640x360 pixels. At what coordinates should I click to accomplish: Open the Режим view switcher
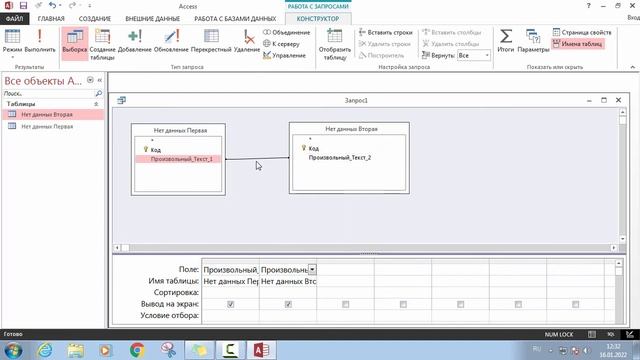[x=12, y=43]
